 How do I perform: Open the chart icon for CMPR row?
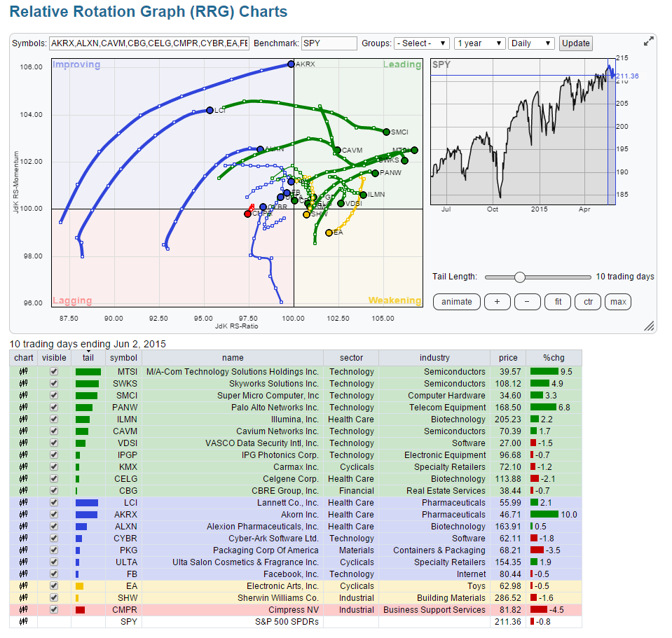[x=24, y=610]
